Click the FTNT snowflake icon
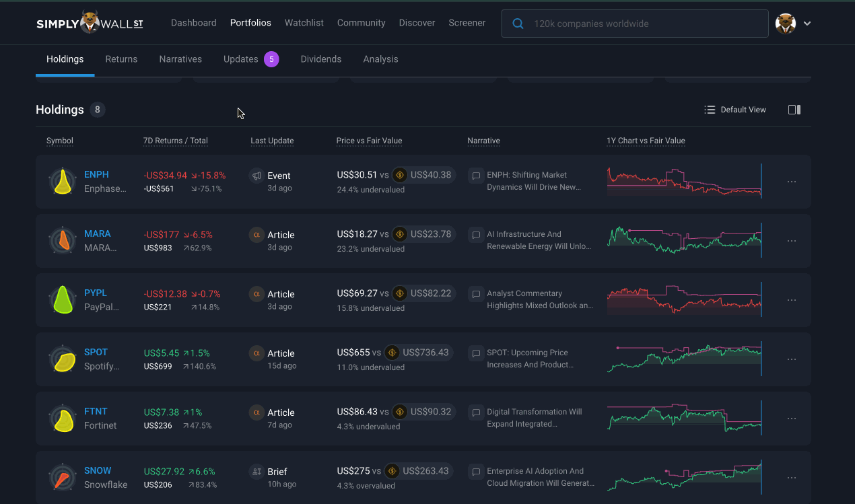Screen dimensions: 855x504 [x=63, y=419]
